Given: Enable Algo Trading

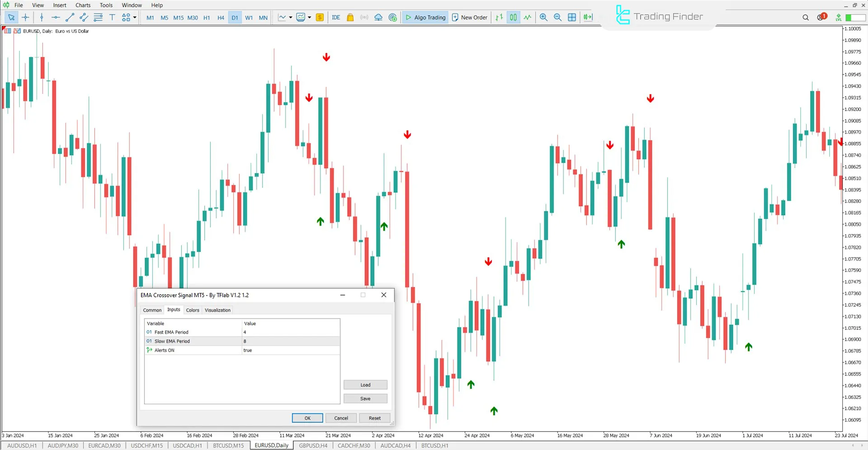Looking at the screenshot, I should pyautogui.click(x=425, y=17).
